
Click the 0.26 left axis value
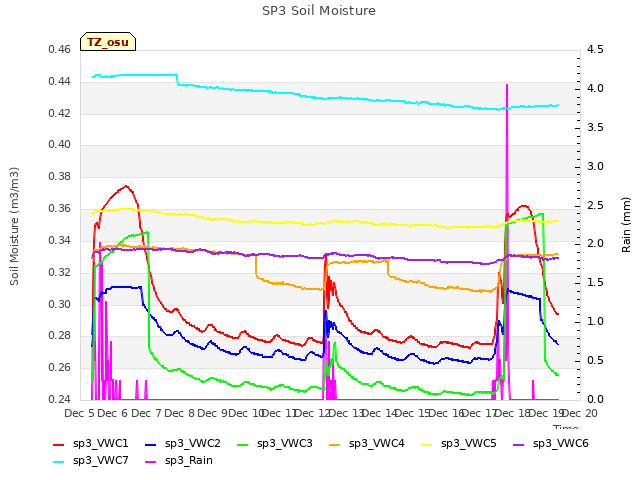[x=60, y=367]
